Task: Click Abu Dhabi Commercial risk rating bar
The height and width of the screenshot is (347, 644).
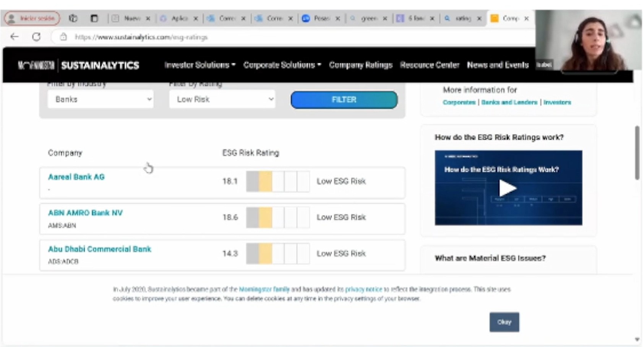Action: pos(278,253)
